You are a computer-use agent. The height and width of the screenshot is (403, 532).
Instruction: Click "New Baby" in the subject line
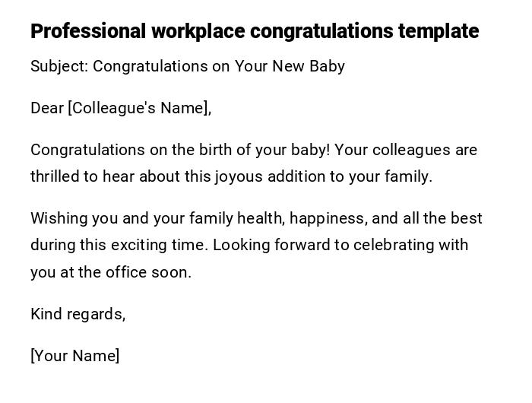[x=313, y=66]
